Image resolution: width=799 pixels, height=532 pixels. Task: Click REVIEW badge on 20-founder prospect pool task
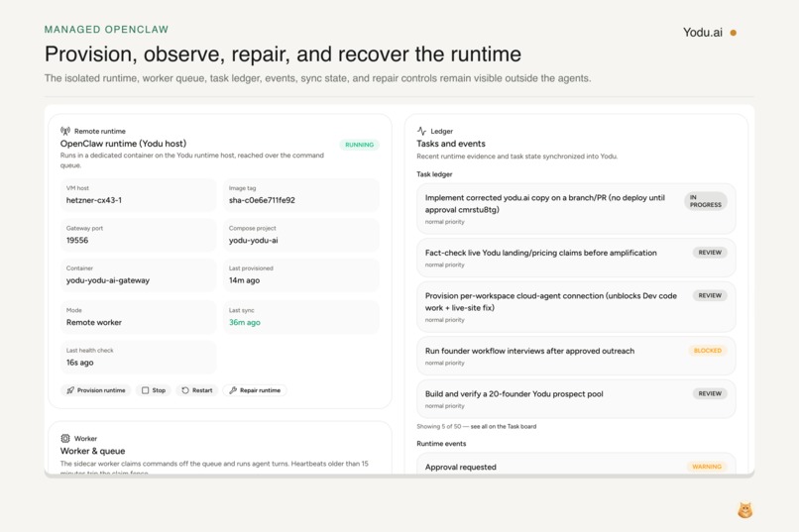tap(710, 393)
